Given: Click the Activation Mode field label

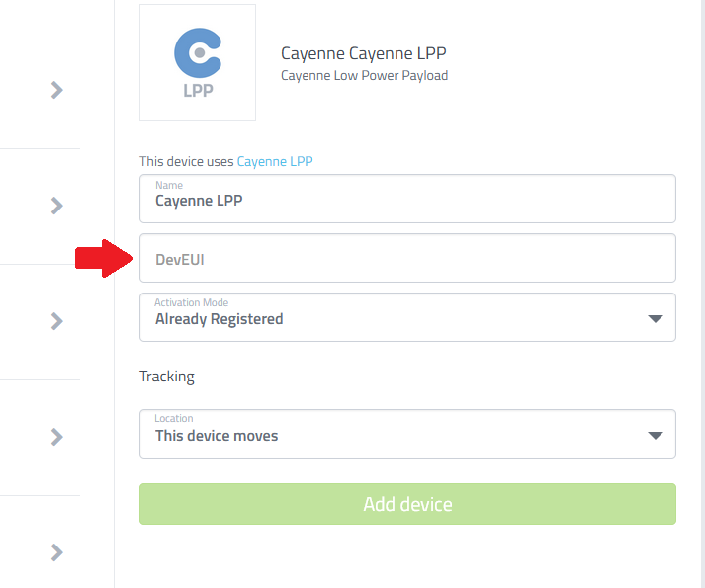Looking at the screenshot, I should click(x=192, y=302).
